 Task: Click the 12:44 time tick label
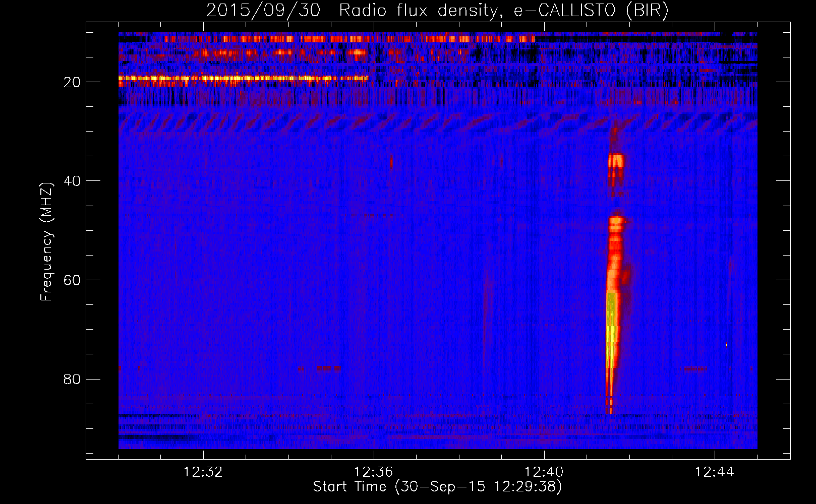click(715, 472)
